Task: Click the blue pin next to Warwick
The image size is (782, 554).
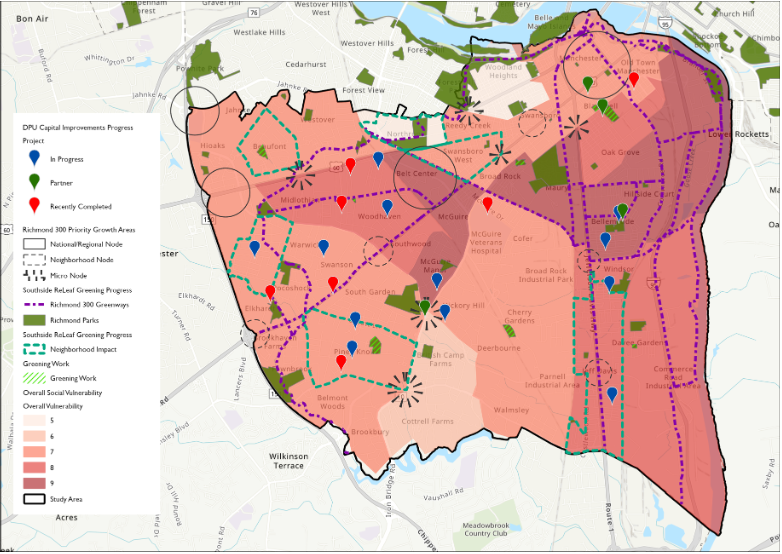Action: click(x=323, y=247)
